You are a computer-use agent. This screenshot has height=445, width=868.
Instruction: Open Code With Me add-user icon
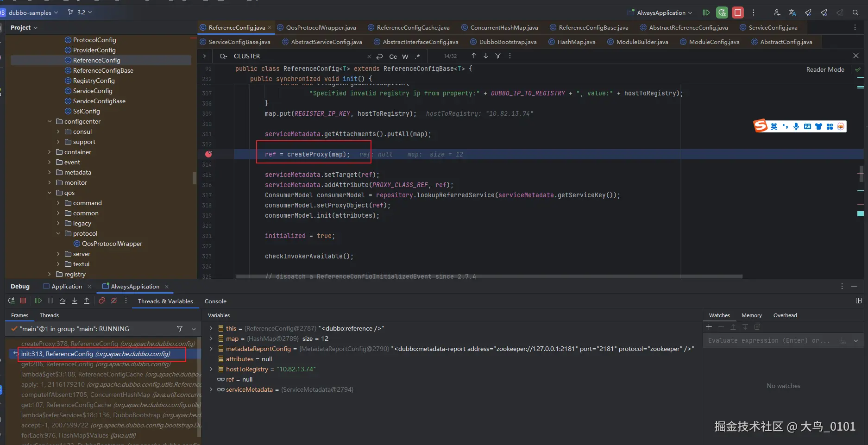[x=777, y=13]
